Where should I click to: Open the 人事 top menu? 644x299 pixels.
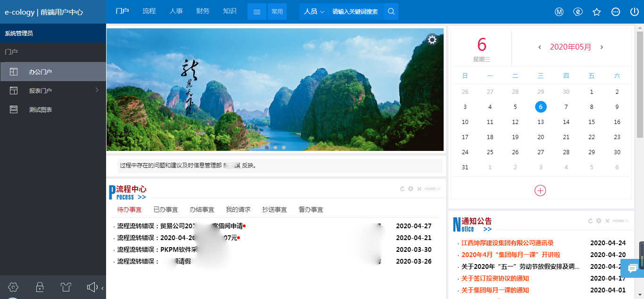point(176,11)
